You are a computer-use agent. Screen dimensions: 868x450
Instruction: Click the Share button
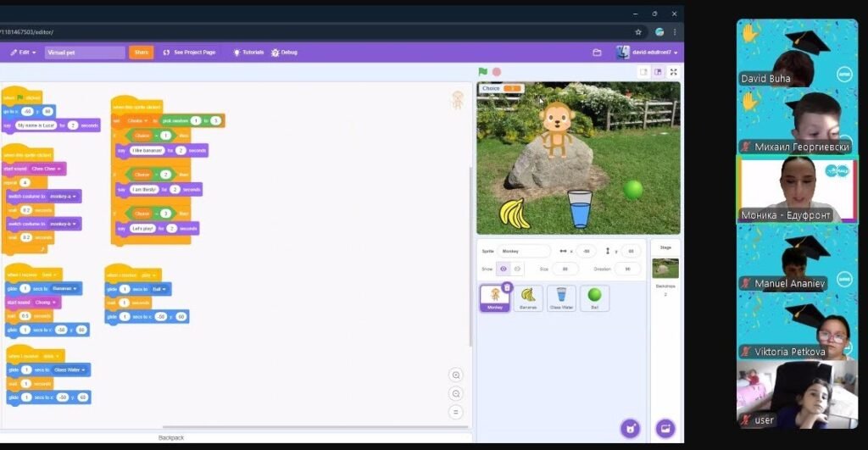(142, 53)
